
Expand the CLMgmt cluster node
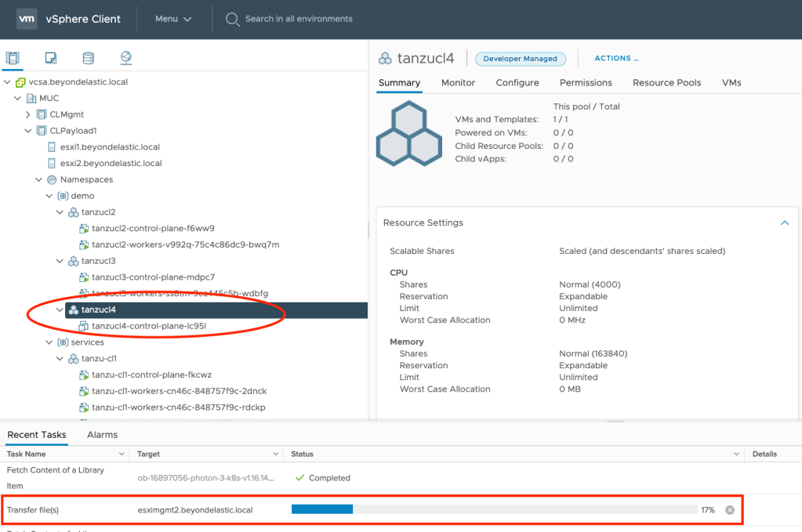pyautogui.click(x=28, y=114)
